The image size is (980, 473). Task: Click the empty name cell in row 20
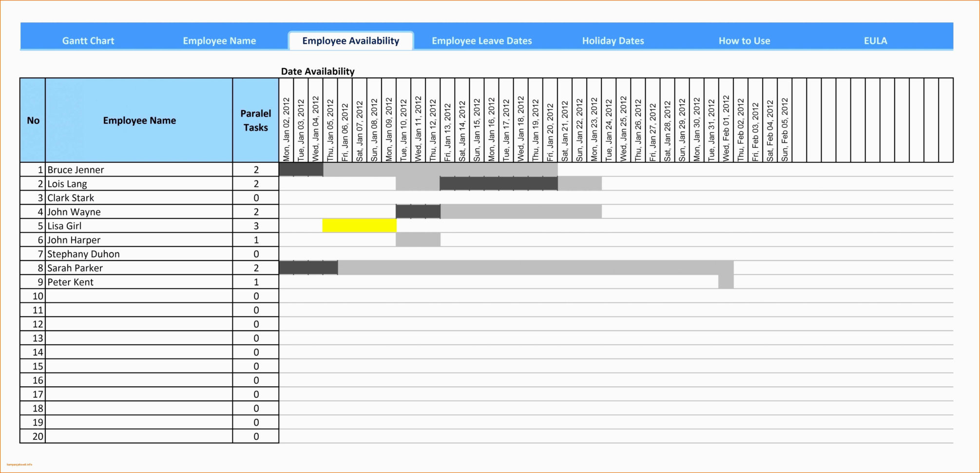click(x=139, y=436)
